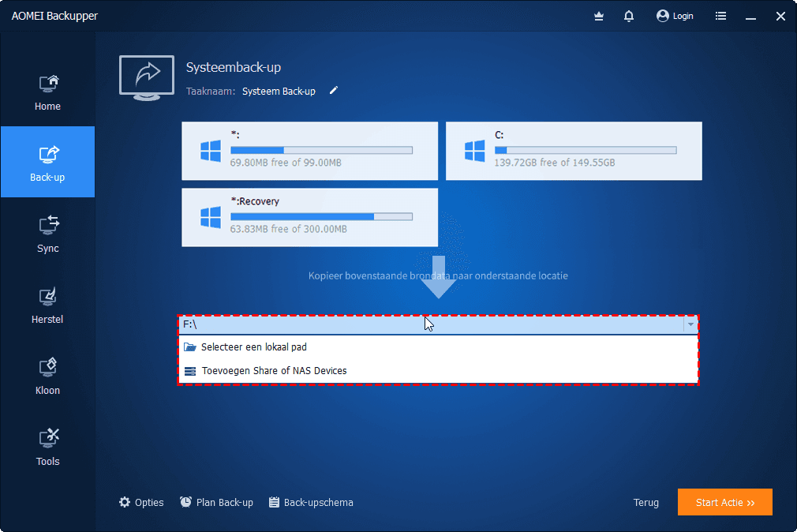Select the *: system partition card
Viewport: 797px width, 532px height.
[x=309, y=151]
